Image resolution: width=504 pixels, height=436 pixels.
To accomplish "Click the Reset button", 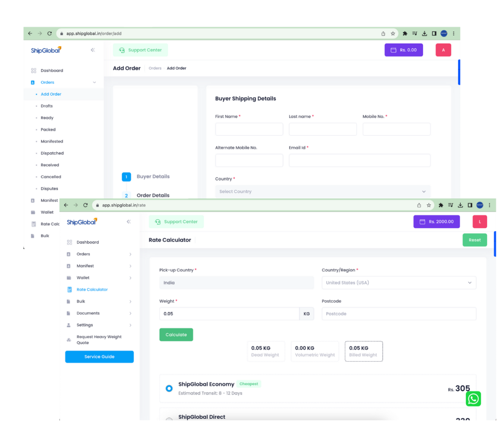I will tap(475, 240).
